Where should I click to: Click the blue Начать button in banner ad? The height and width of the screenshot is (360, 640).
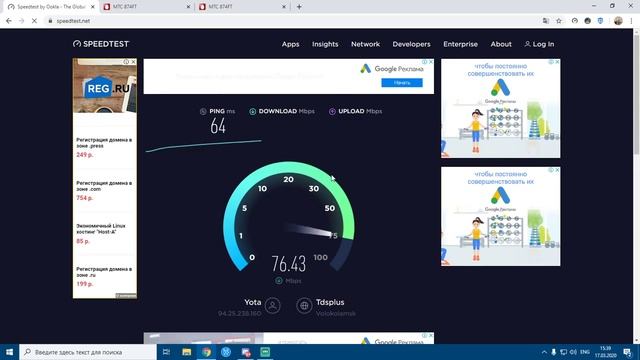click(402, 83)
